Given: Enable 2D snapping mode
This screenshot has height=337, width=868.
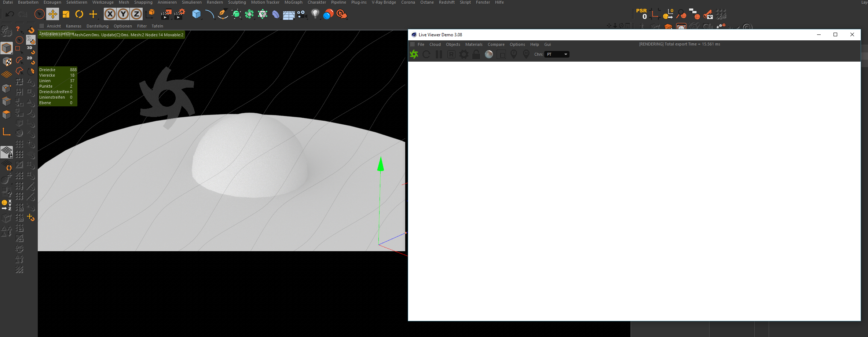Looking at the screenshot, I should (x=31, y=60).
